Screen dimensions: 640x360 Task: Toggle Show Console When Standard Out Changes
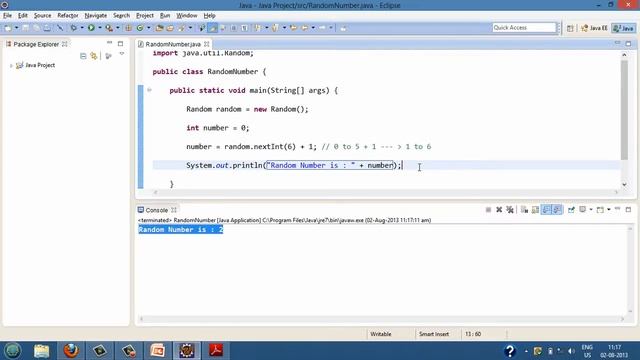(x=546, y=210)
